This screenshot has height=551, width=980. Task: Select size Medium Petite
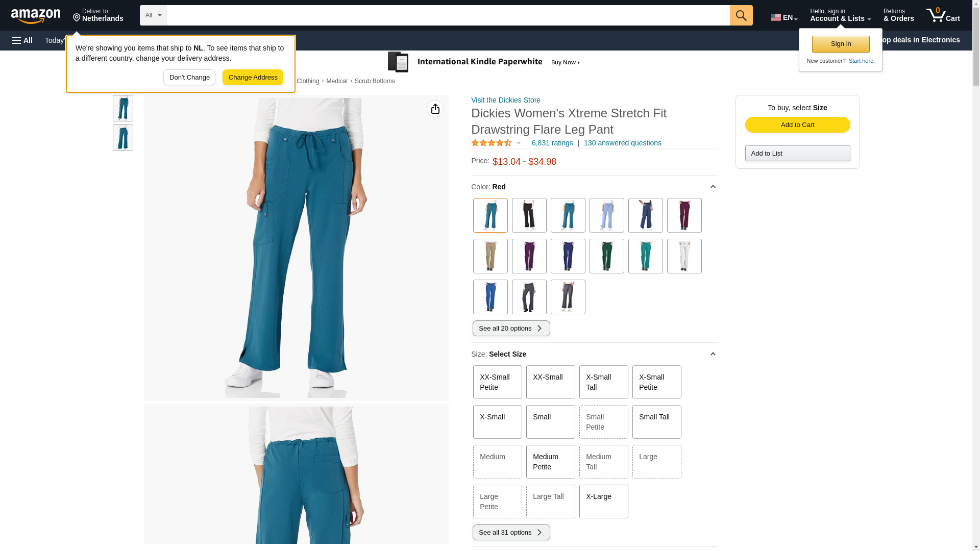pos(550,462)
